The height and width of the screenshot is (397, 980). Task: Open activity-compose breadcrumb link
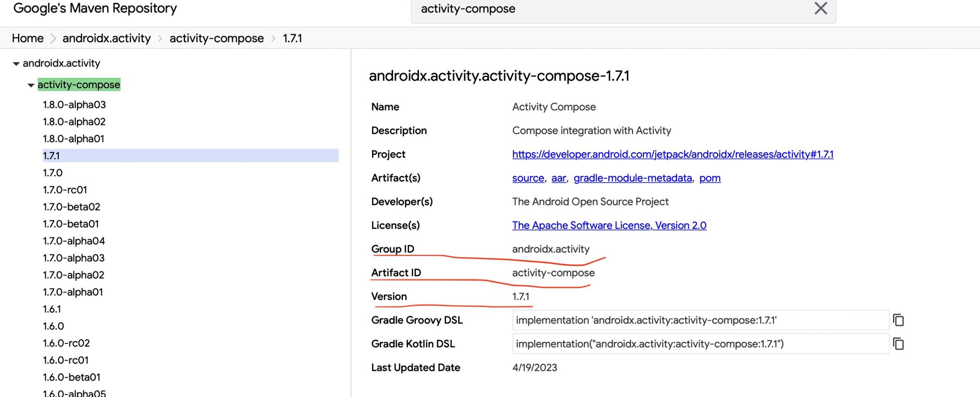[216, 38]
